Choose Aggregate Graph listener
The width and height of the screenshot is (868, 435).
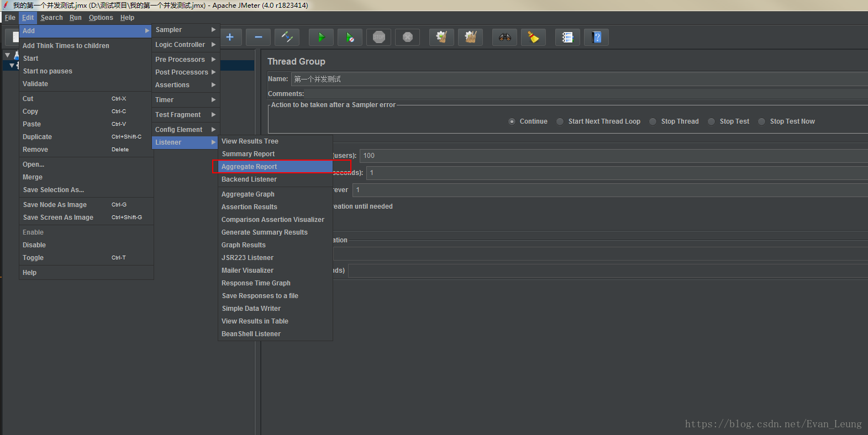click(x=275, y=194)
